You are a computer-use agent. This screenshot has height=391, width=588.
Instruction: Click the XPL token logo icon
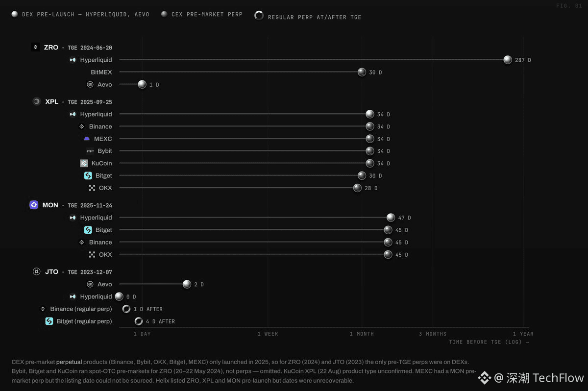[x=36, y=101]
